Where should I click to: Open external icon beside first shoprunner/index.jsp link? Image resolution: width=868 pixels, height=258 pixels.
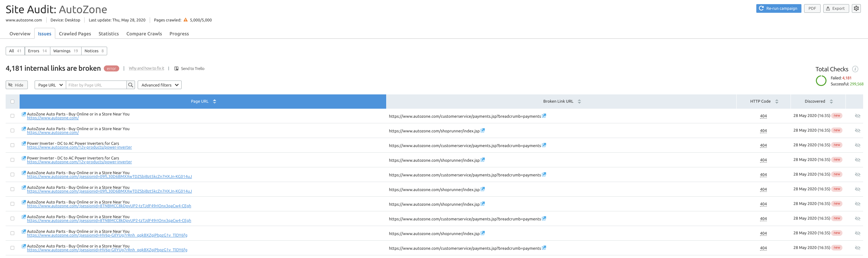click(x=483, y=130)
